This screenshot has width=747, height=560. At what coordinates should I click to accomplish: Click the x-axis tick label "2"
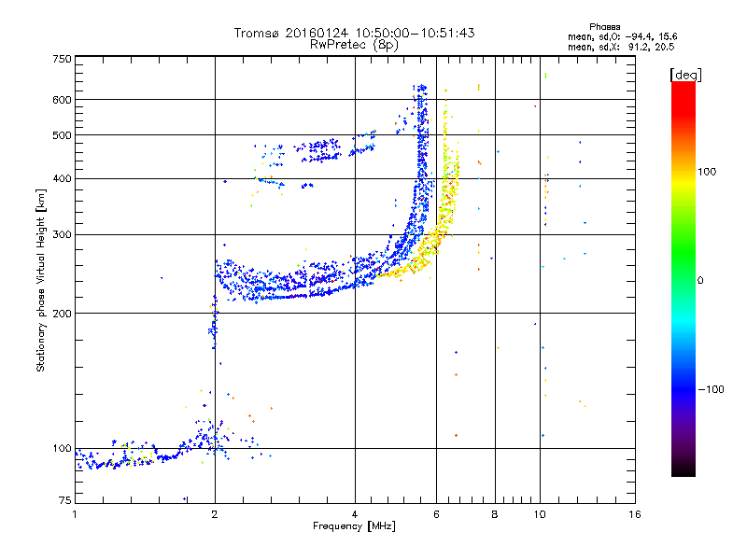point(215,514)
